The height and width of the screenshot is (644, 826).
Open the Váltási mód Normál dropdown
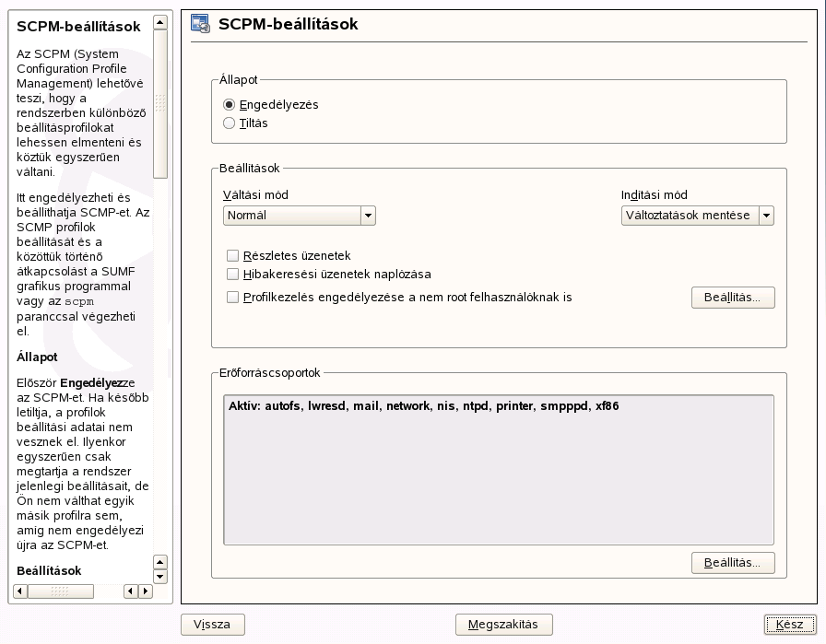tap(300, 216)
